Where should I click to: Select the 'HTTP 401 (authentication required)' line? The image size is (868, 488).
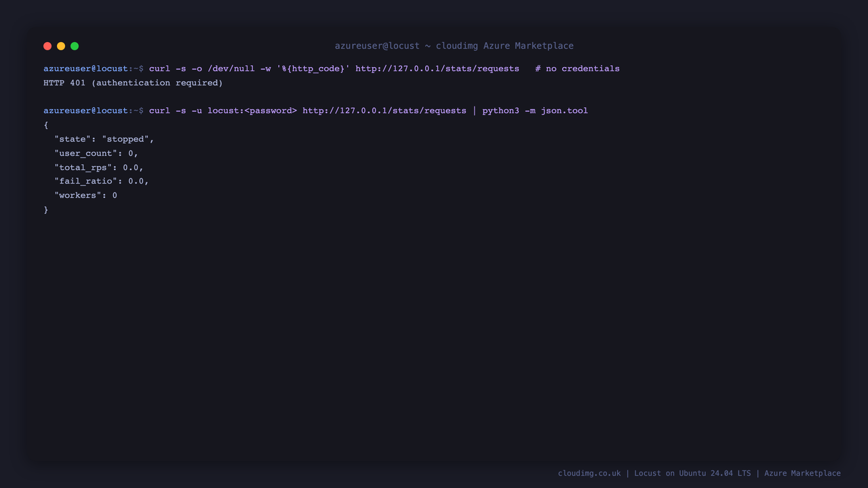[x=133, y=83]
